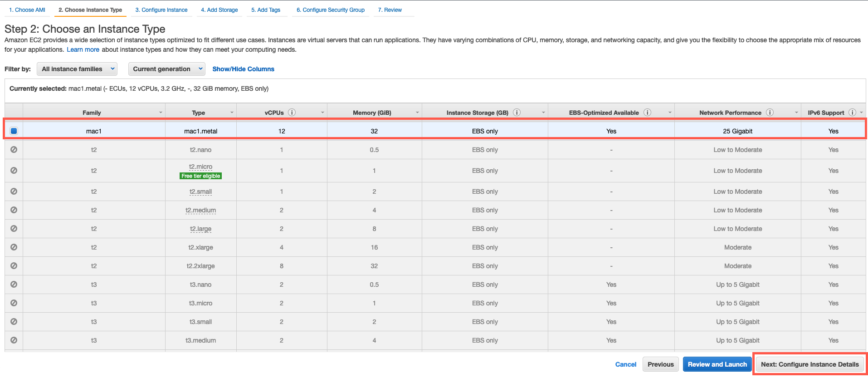Image resolution: width=868 pixels, height=378 pixels.
Task: Toggle the mac1.metal row checkbox
Action: point(14,131)
